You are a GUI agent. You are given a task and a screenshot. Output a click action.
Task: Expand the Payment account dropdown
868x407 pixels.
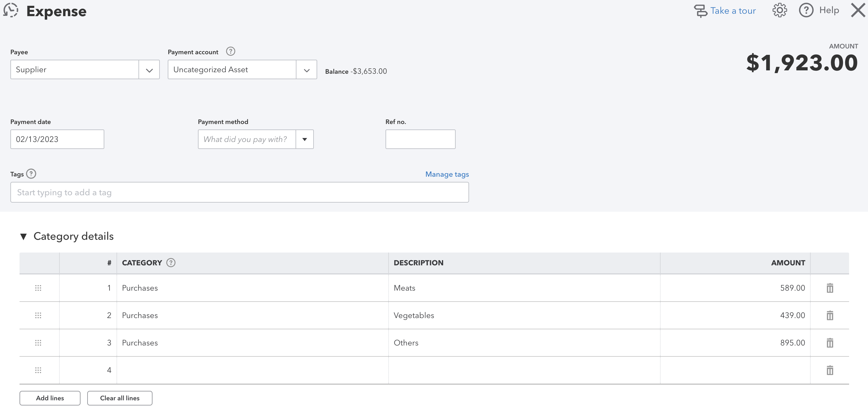pos(306,70)
